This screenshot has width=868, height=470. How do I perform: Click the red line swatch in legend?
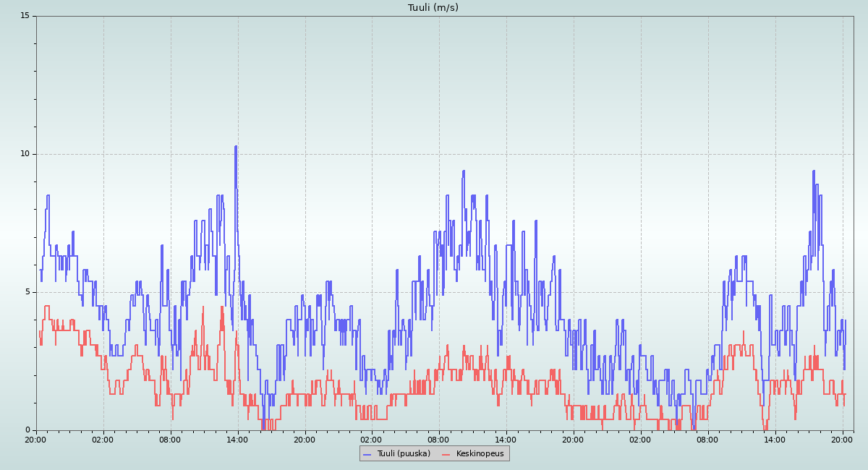[x=446, y=454]
